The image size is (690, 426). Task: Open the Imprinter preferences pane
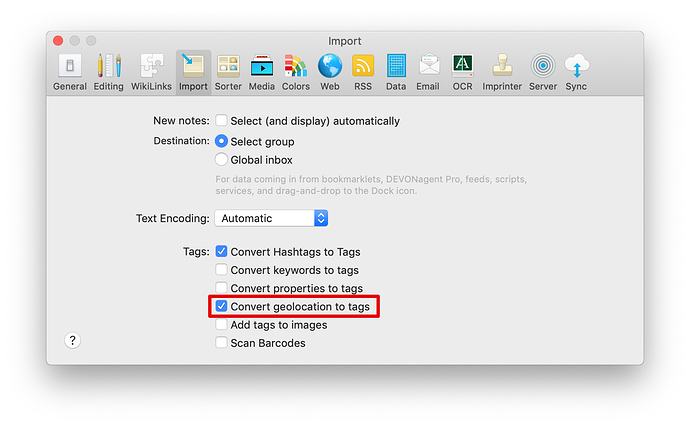click(x=502, y=72)
